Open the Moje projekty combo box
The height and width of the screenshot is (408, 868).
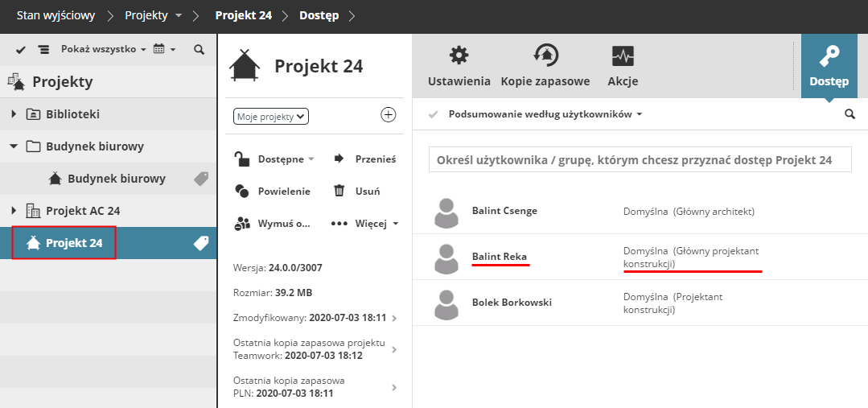coord(270,116)
